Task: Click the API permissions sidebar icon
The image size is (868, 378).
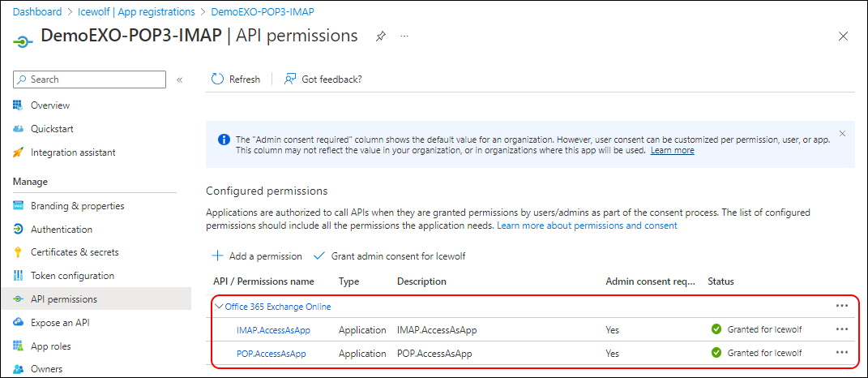Action: (19, 299)
